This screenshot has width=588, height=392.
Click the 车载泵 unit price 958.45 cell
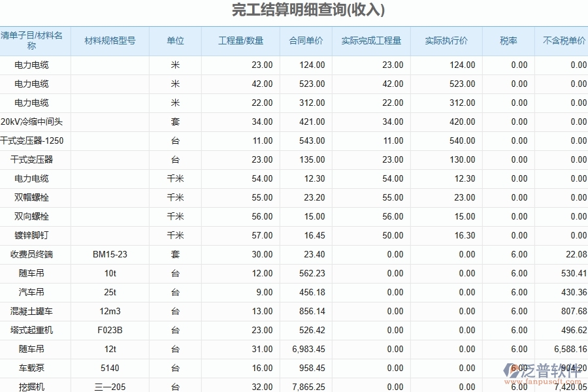tap(306, 368)
